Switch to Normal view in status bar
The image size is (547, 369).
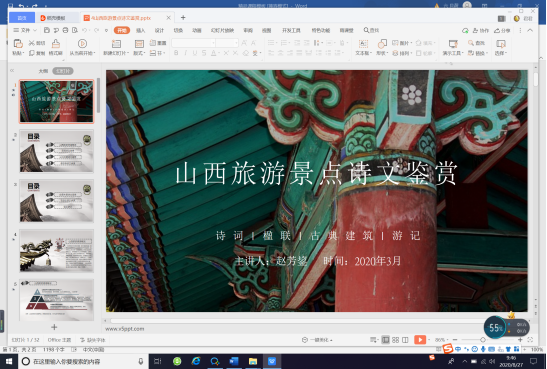385,340
